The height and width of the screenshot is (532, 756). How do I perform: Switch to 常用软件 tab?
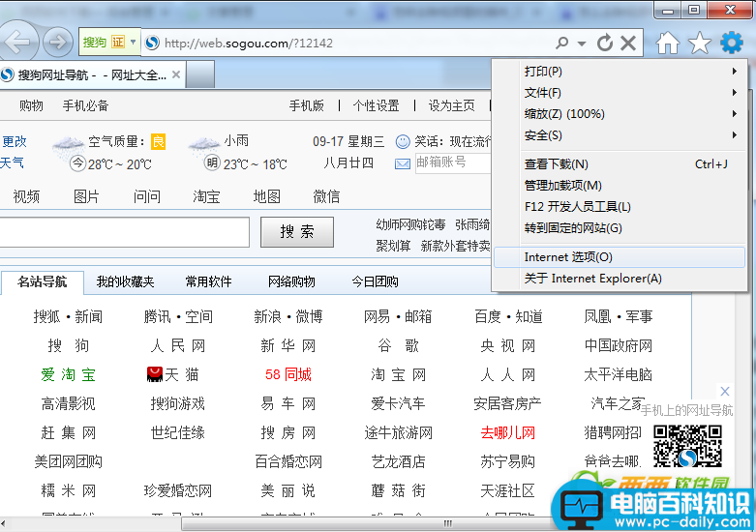click(209, 281)
